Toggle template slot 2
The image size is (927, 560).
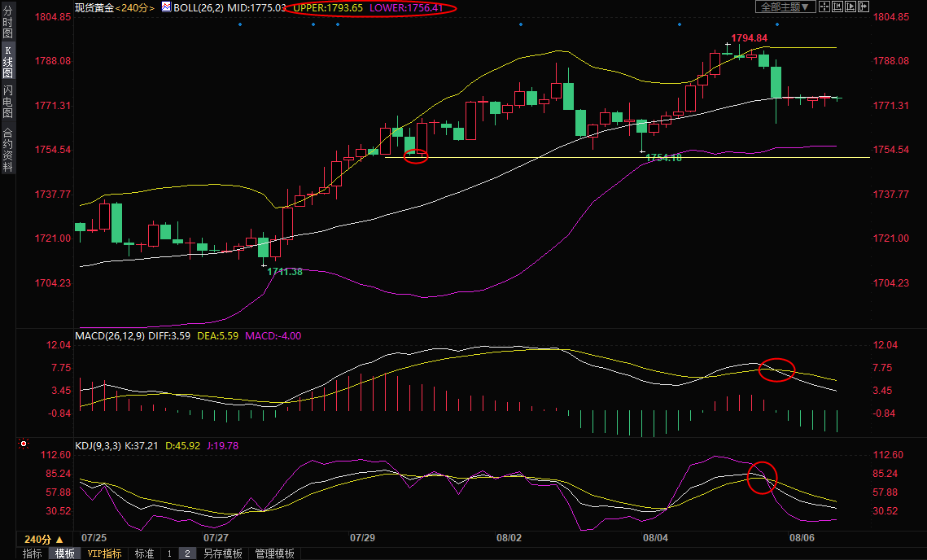pyautogui.click(x=187, y=553)
